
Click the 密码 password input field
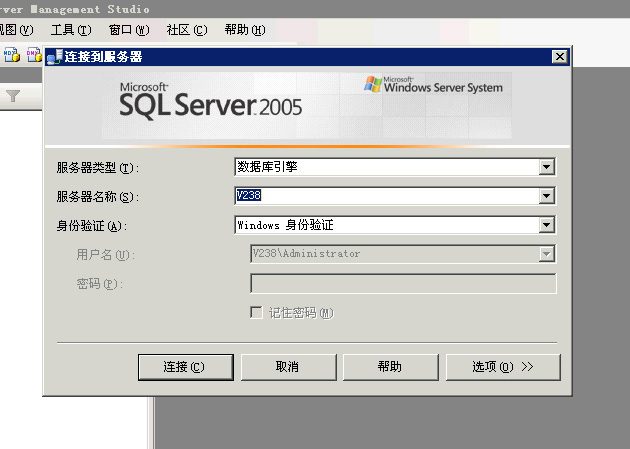click(403, 284)
